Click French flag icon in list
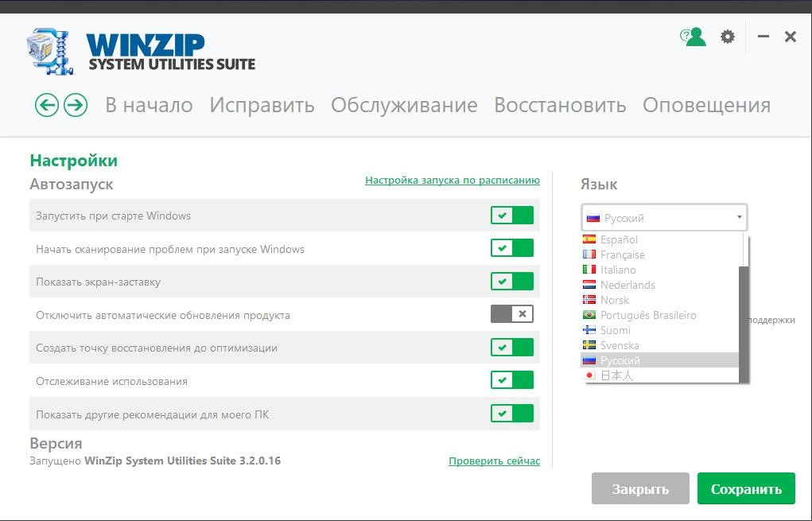 pos(589,255)
